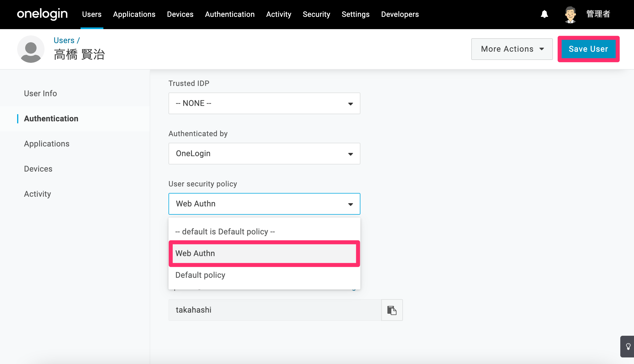Open the lightbulb help widget

click(x=628, y=346)
